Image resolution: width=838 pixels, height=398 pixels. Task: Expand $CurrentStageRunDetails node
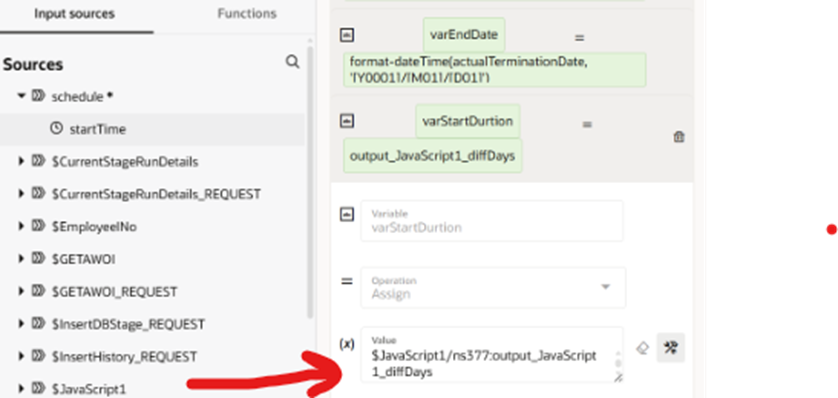pos(21,161)
